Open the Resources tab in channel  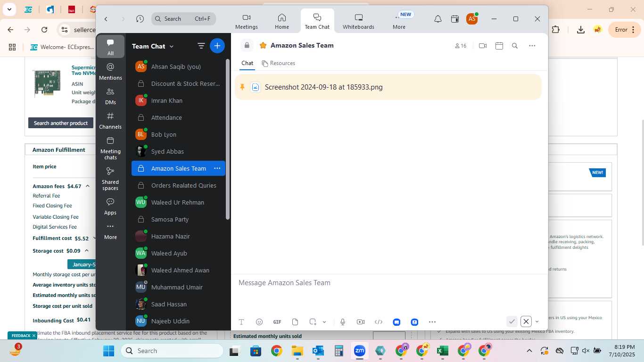click(x=278, y=63)
